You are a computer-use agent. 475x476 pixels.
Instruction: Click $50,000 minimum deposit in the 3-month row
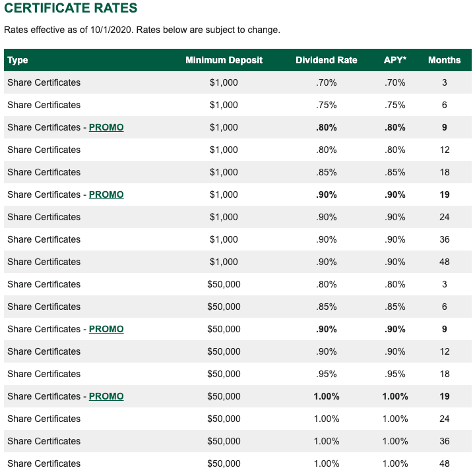[x=224, y=284]
